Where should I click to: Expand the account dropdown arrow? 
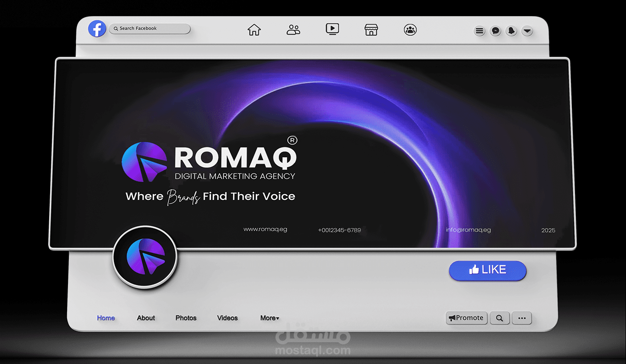click(x=528, y=31)
